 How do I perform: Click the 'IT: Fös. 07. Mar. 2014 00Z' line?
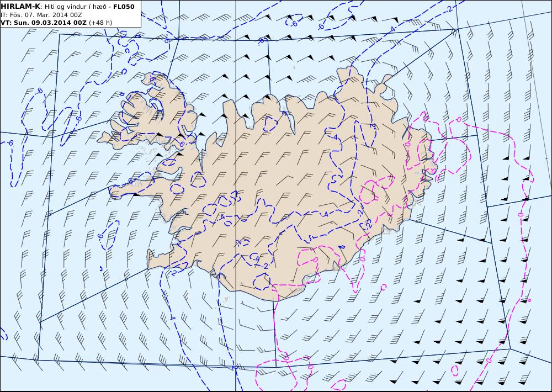[41, 14]
